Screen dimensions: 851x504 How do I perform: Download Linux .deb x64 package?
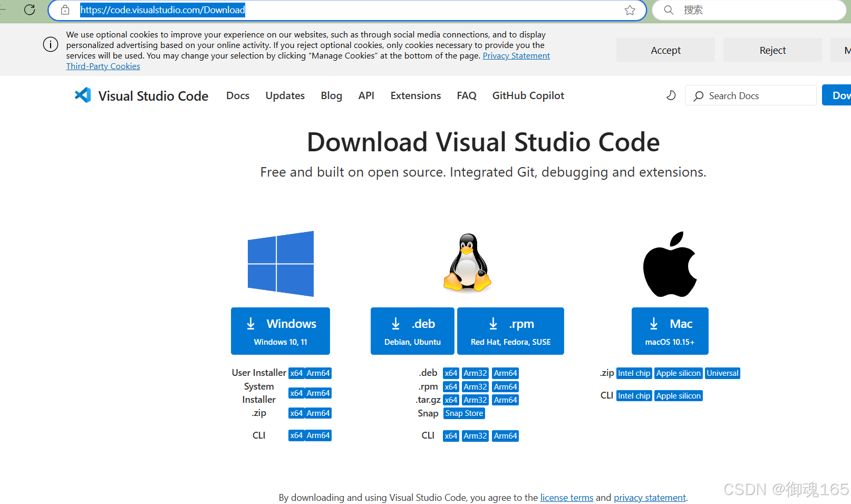point(451,373)
